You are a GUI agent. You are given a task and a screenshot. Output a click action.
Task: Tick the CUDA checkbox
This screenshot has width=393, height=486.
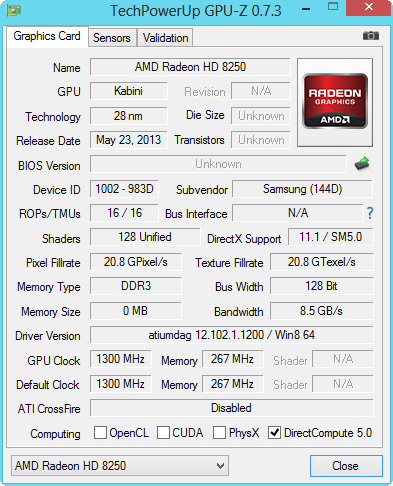coord(163,433)
